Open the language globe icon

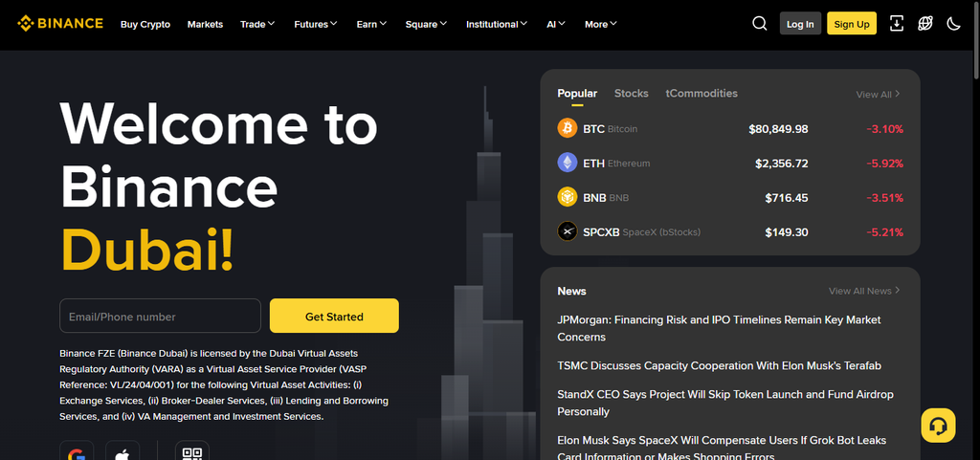tap(925, 24)
